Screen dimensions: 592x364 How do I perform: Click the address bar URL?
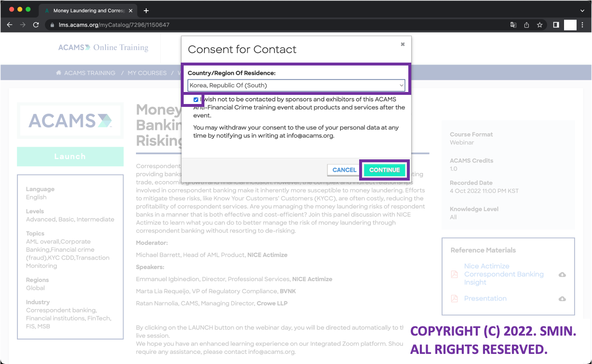tap(114, 25)
